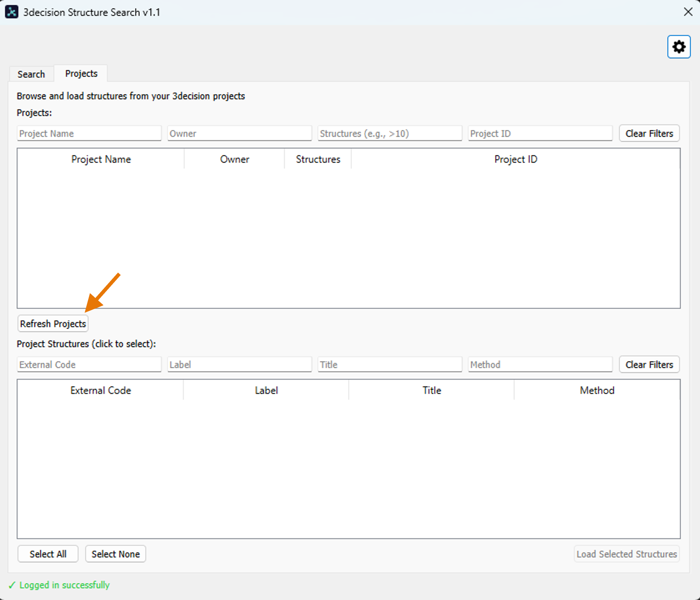Click Load Selected Structures button

pyautogui.click(x=626, y=554)
